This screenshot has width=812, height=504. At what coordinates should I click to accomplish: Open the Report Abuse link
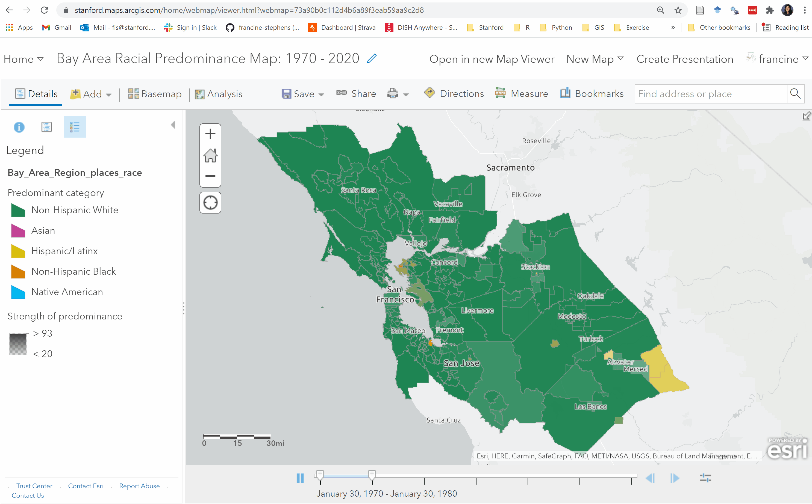139,486
